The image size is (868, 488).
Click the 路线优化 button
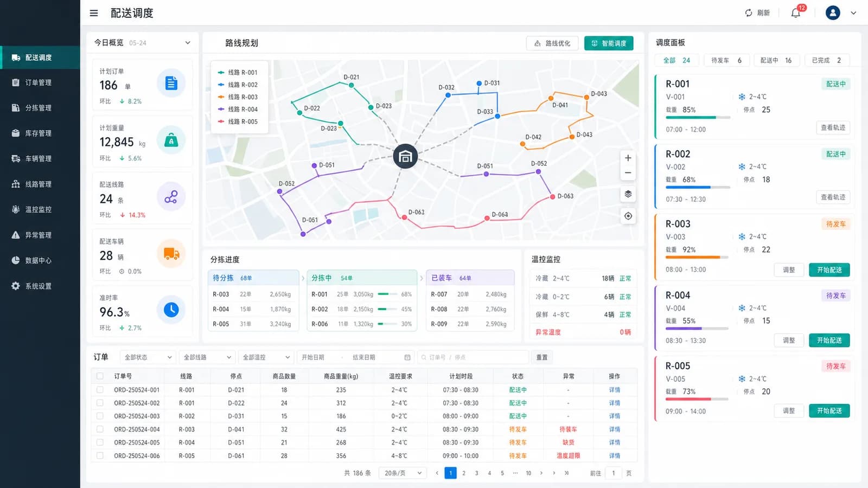coord(552,43)
